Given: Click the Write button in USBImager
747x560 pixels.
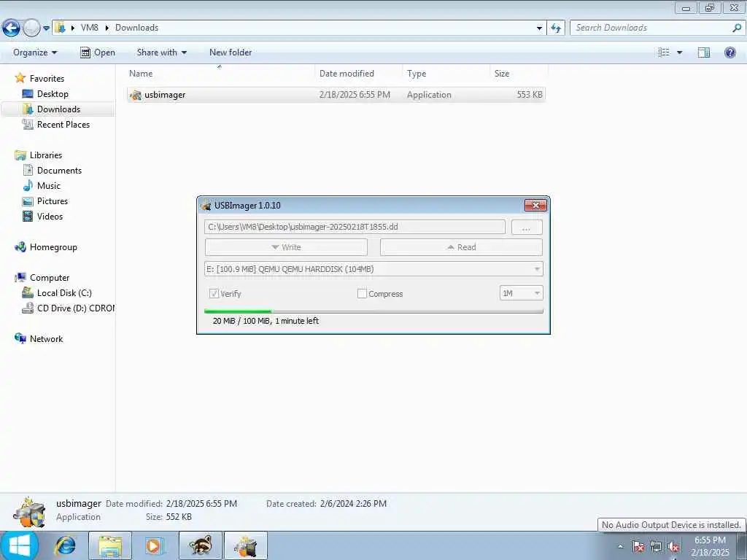Looking at the screenshot, I should 286,247.
